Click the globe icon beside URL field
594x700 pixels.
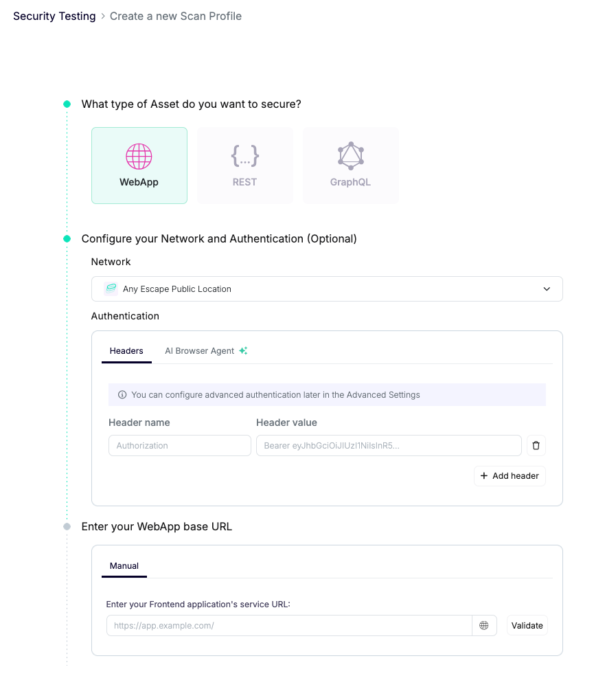pos(484,626)
